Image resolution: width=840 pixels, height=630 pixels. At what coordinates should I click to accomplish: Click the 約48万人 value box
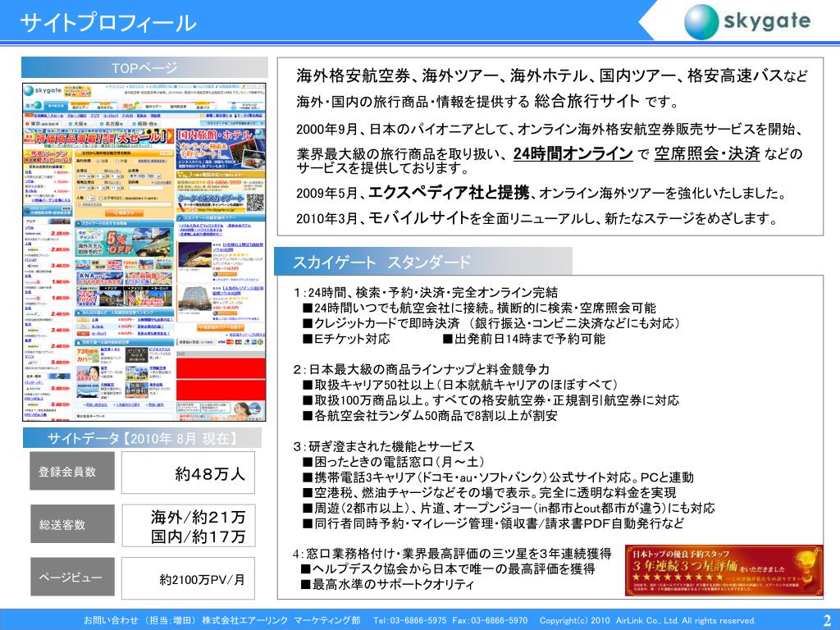(x=188, y=472)
